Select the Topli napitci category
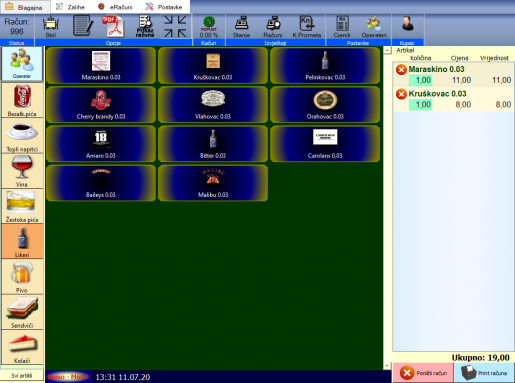515x383 pixels. 22,136
